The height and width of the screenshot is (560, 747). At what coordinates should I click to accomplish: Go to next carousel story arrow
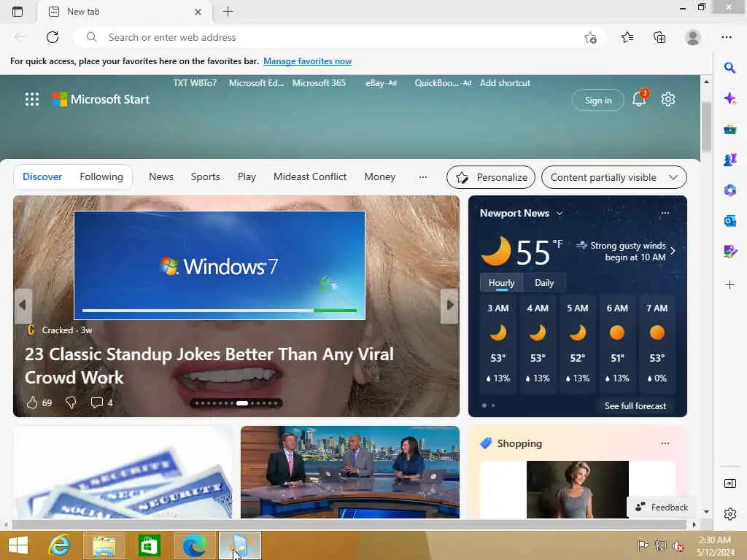click(x=449, y=306)
